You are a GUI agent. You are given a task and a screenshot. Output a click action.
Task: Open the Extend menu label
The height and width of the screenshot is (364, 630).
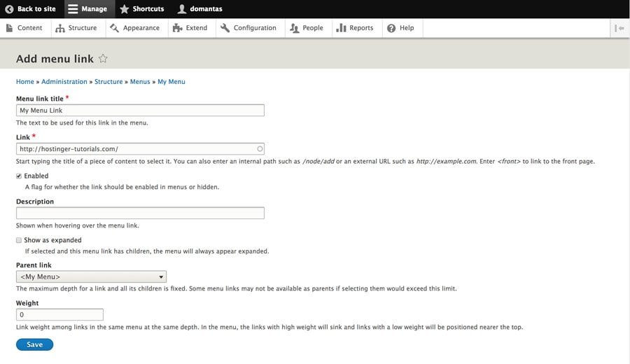coord(197,28)
